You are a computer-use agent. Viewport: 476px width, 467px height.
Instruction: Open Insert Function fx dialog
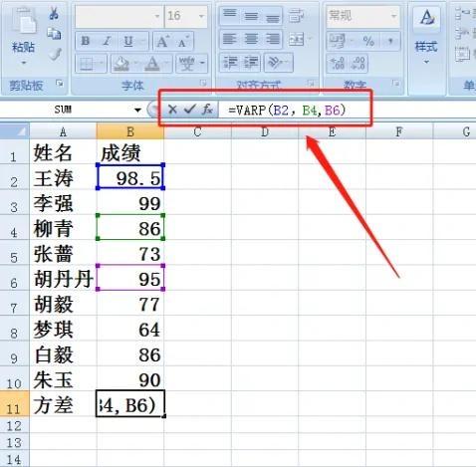208,109
